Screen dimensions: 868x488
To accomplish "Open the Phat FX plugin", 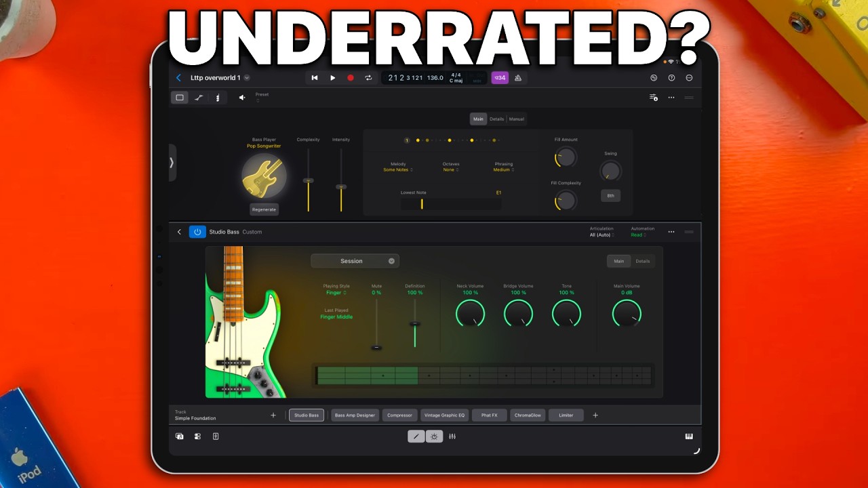I will pyautogui.click(x=490, y=415).
